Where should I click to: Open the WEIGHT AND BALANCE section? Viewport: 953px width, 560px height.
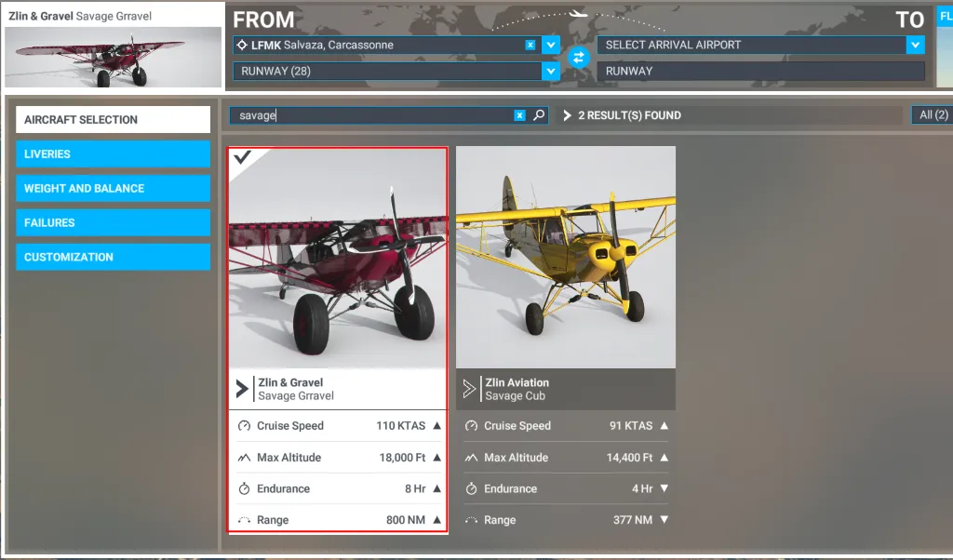click(112, 188)
